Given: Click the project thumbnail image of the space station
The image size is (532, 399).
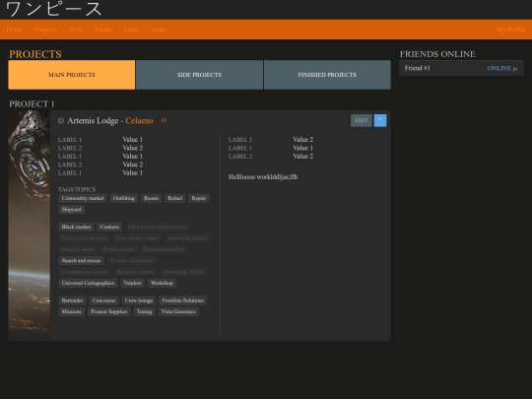Looking at the screenshot, I should (30, 226).
